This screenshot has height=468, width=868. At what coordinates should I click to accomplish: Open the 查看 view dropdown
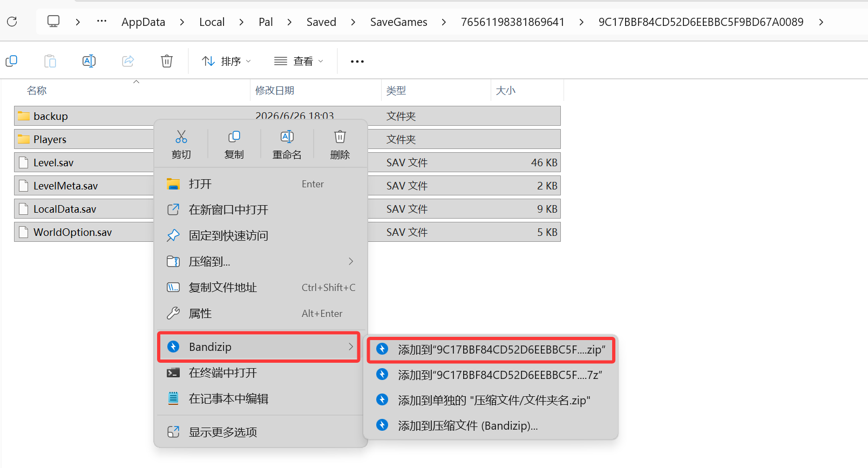(x=299, y=61)
